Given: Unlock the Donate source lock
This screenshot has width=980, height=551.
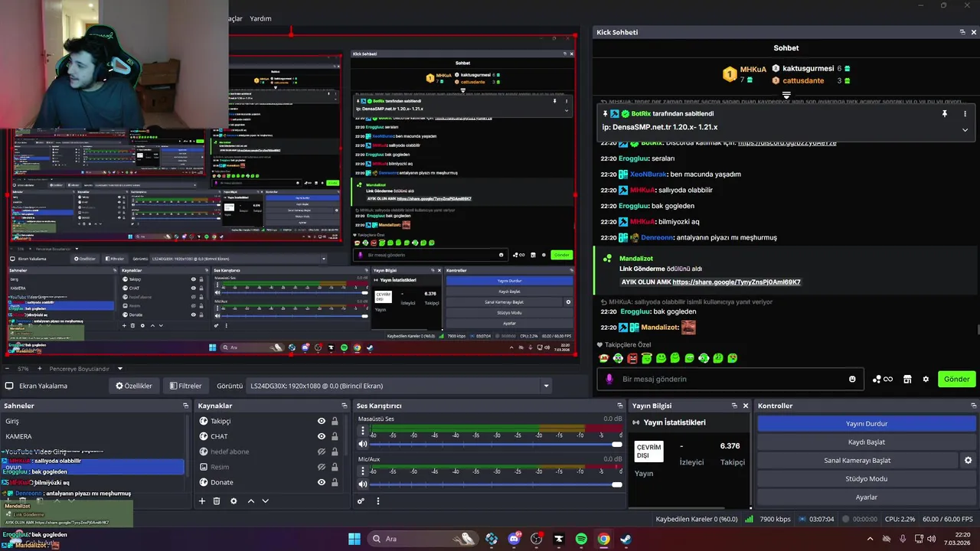Looking at the screenshot, I should (x=335, y=482).
